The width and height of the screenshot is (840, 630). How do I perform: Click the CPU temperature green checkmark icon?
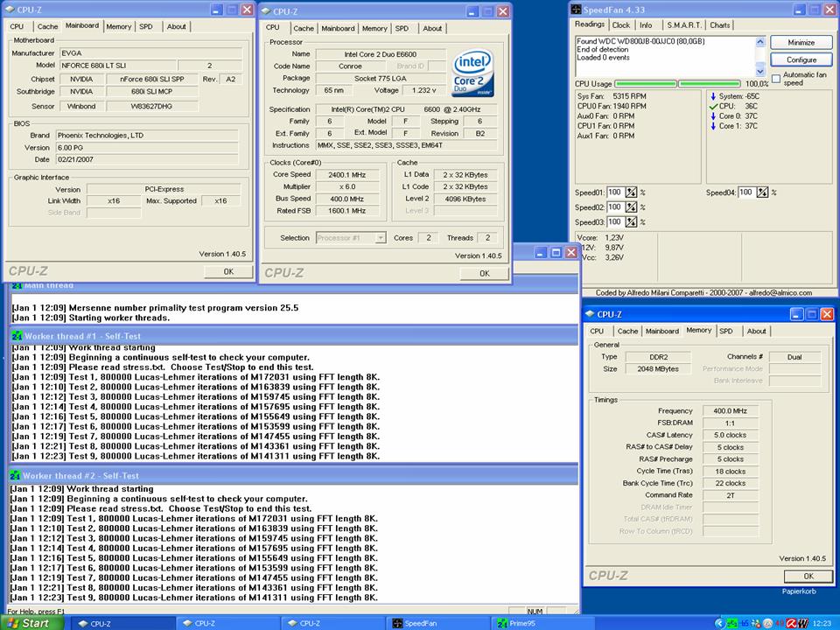713,107
